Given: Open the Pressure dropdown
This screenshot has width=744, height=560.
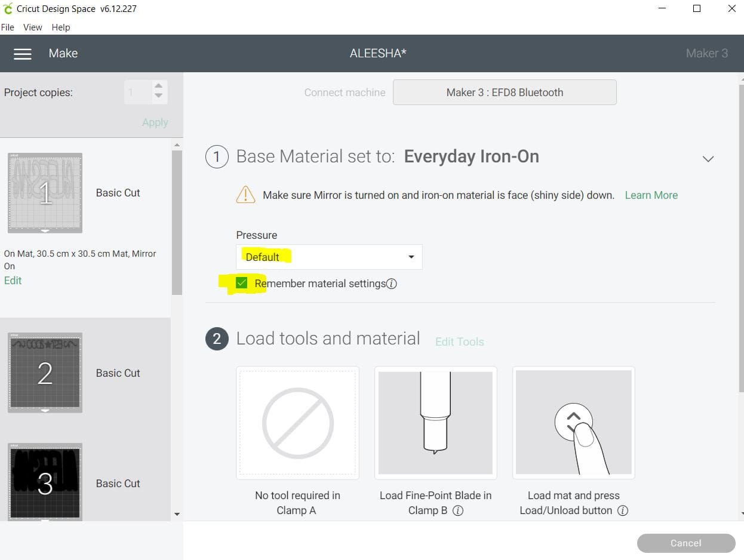Looking at the screenshot, I should click(x=329, y=257).
